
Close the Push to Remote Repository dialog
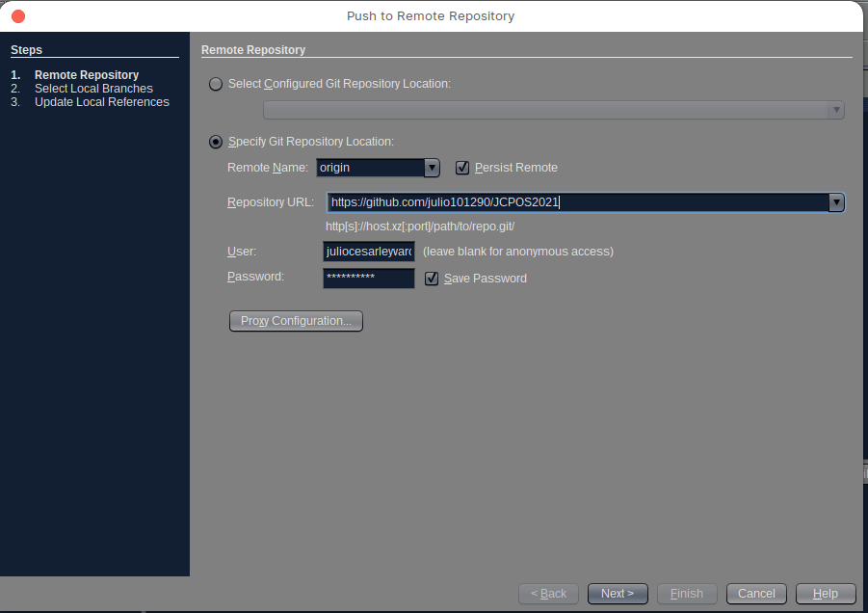click(18, 16)
